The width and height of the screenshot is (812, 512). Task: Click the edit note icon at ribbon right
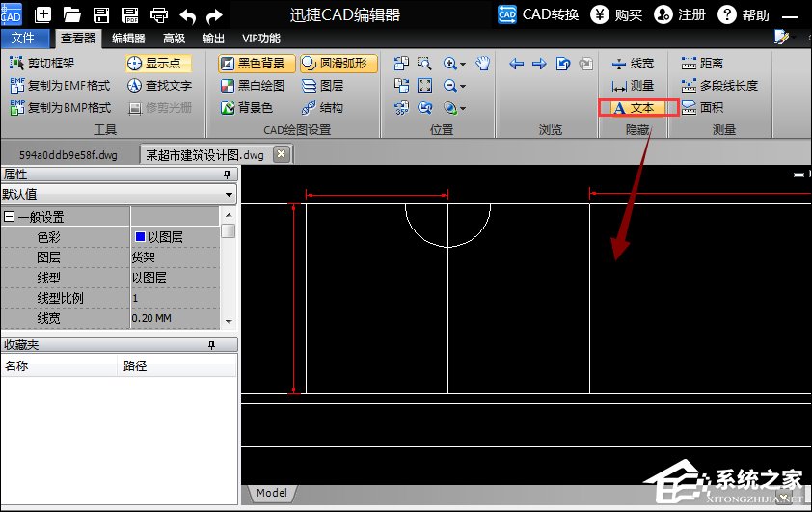[x=781, y=38]
